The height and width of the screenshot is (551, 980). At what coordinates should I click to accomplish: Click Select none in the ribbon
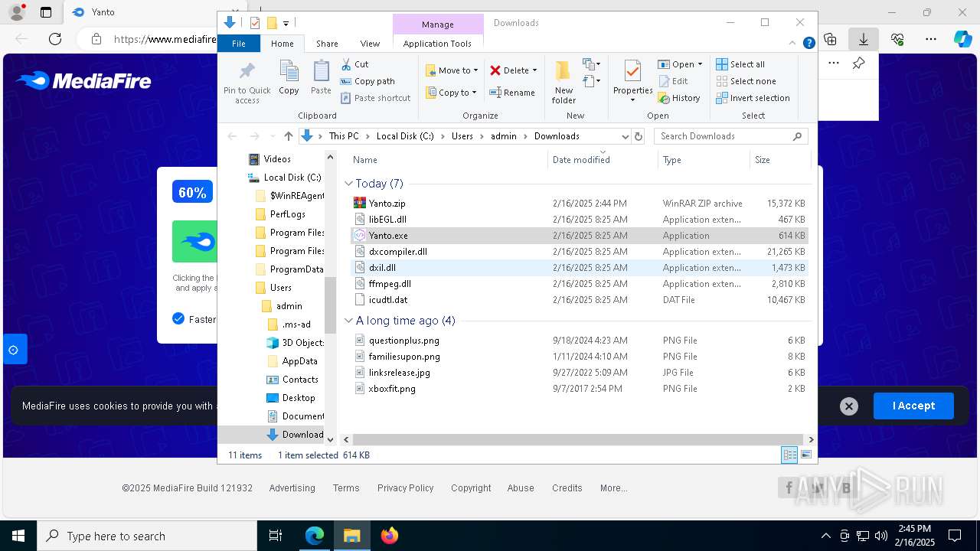[746, 81]
